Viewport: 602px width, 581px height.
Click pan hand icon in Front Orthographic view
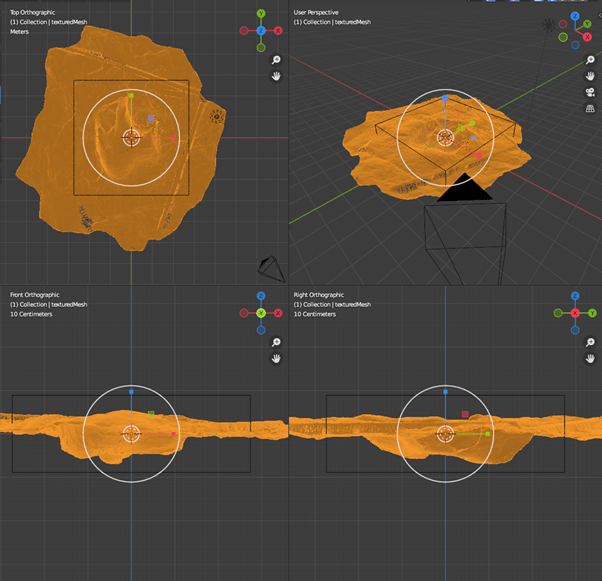pyautogui.click(x=276, y=358)
